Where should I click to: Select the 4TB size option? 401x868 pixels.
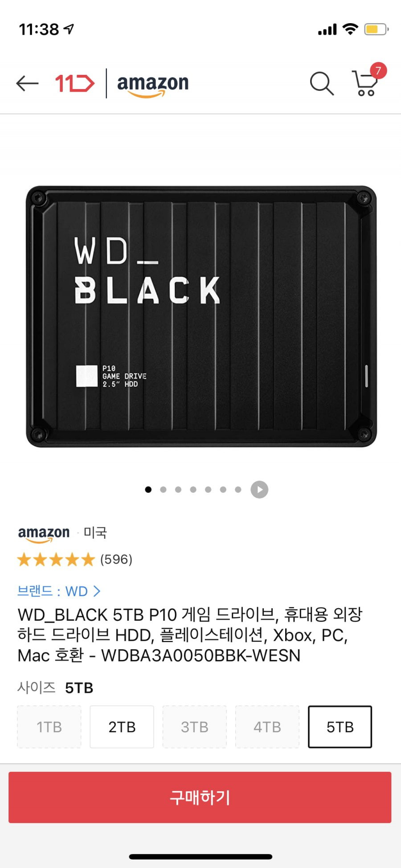[x=267, y=727]
